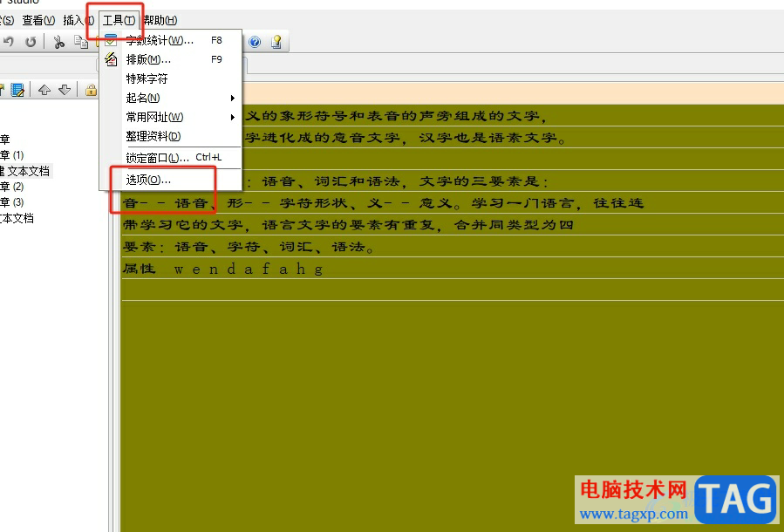
Task: Click the text line 属性 wendafahg
Action: (223, 269)
